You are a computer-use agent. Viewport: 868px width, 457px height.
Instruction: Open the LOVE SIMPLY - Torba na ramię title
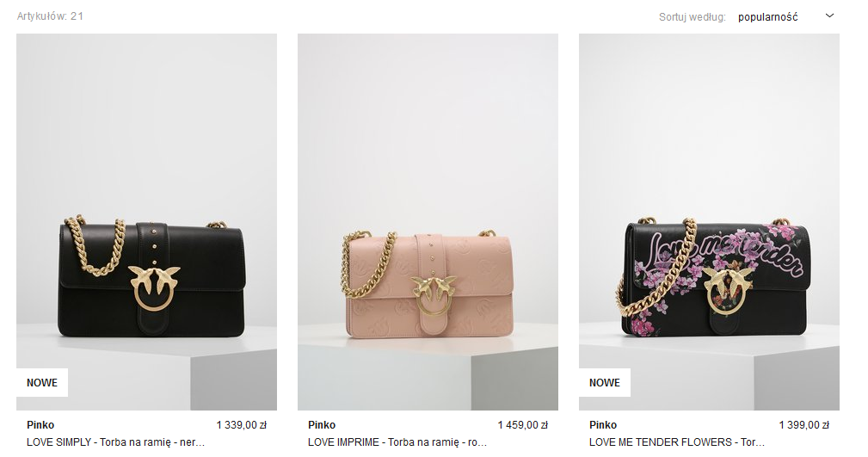pos(115,442)
